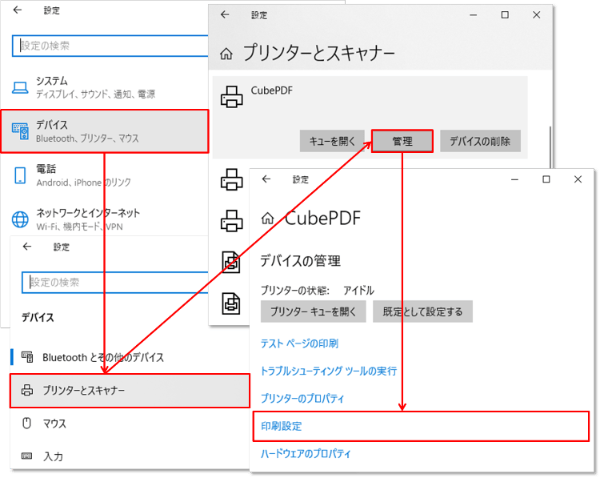
Task: Minimize the プリンターとスキャナー window
Action: (x=473, y=15)
